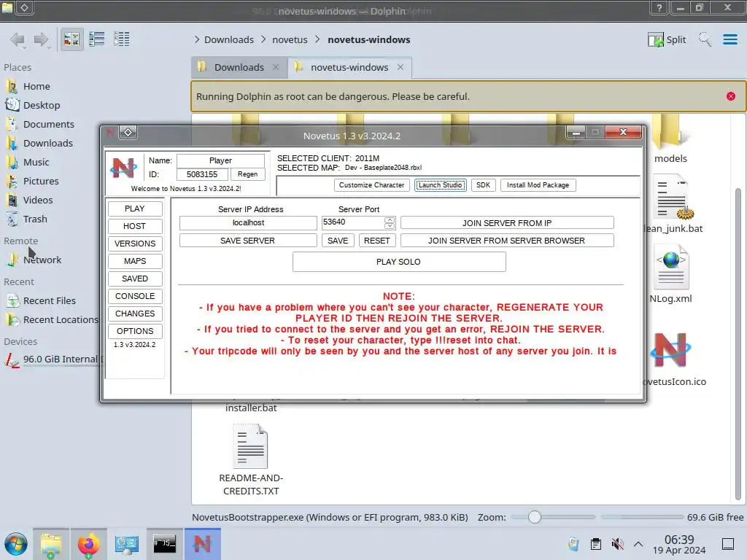Open Dolphin hamburger menu
Viewport: 747px width, 560px height.
[729, 39]
